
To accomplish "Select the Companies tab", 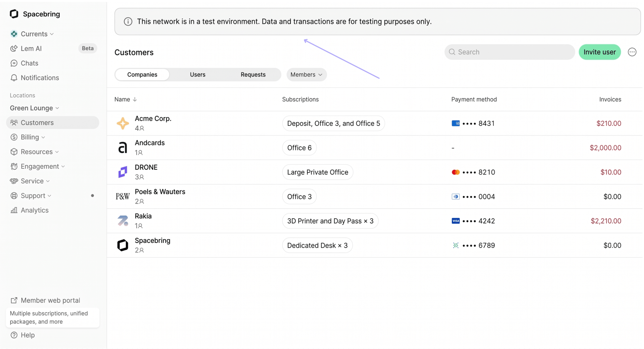I will (142, 75).
